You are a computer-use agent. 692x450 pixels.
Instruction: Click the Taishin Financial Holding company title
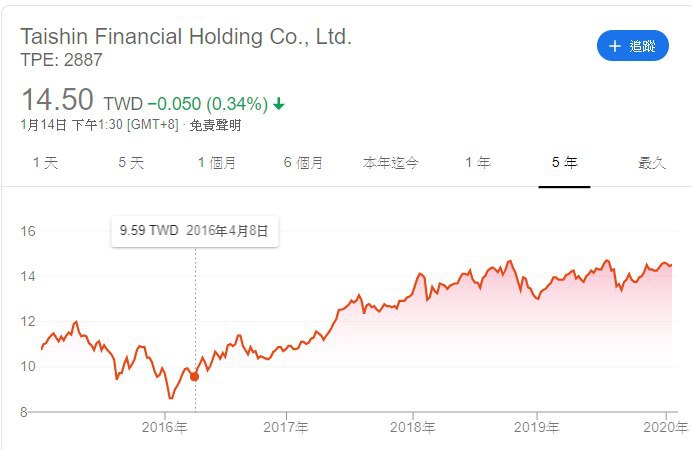tap(186, 37)
